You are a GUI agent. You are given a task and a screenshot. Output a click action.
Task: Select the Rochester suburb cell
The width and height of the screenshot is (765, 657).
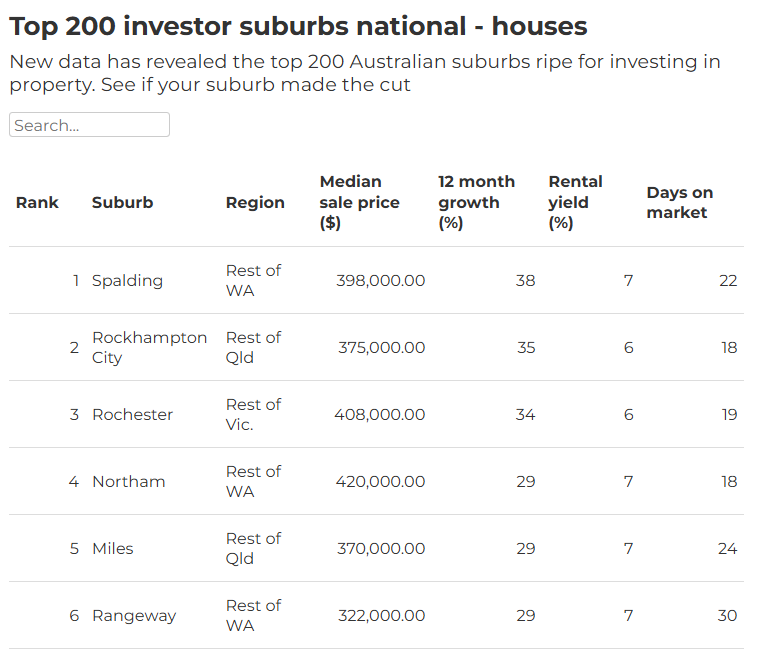[x=132, y=415]
